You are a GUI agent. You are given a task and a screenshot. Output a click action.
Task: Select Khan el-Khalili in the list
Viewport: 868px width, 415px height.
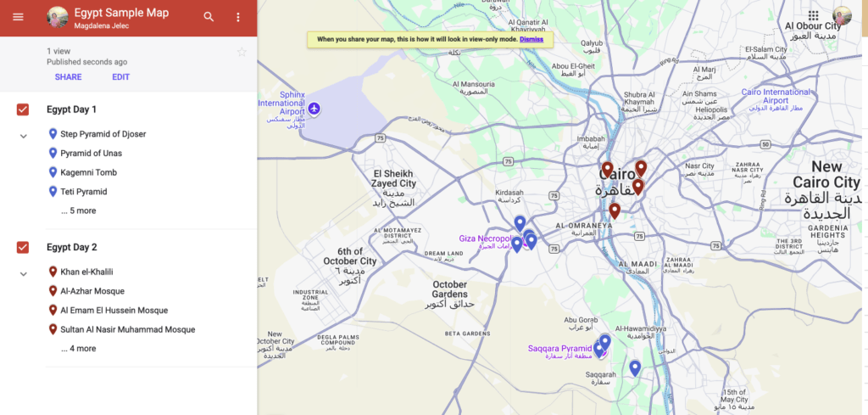coord(87,272)
